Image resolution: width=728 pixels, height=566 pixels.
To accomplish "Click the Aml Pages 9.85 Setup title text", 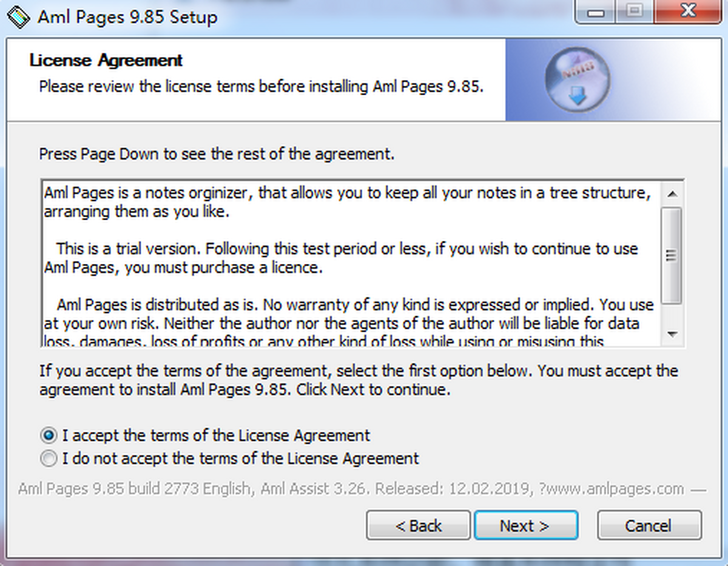I will pyautogui.click(x=127, y=17).
